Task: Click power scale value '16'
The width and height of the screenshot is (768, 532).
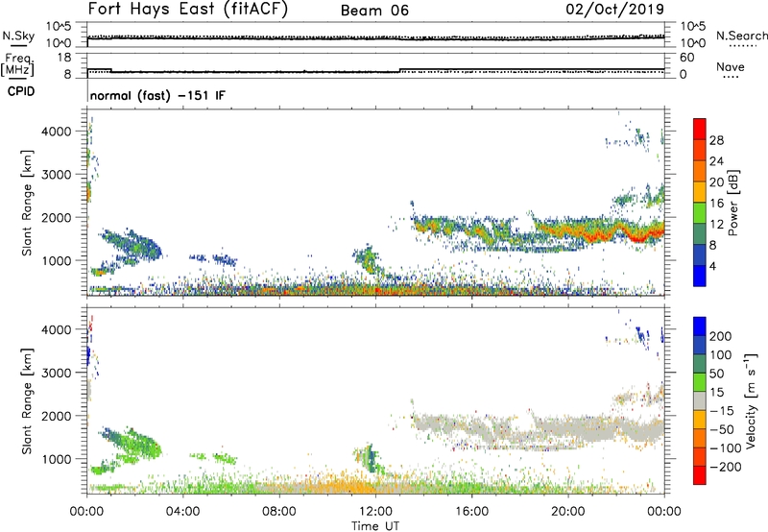Action: coord(716,204)
